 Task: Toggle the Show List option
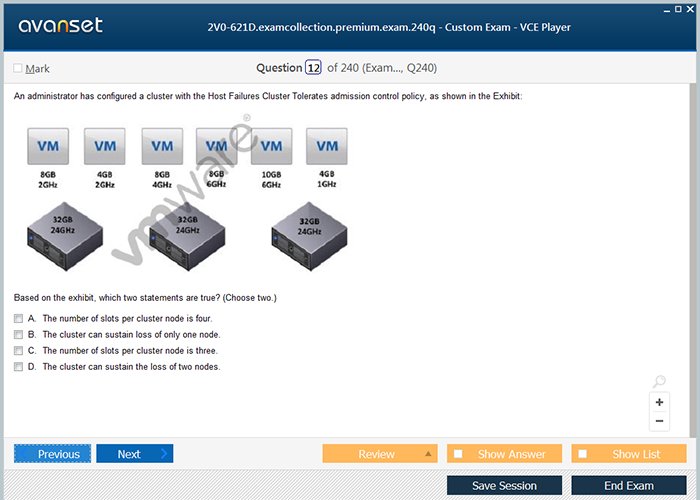tap(583, 454)
